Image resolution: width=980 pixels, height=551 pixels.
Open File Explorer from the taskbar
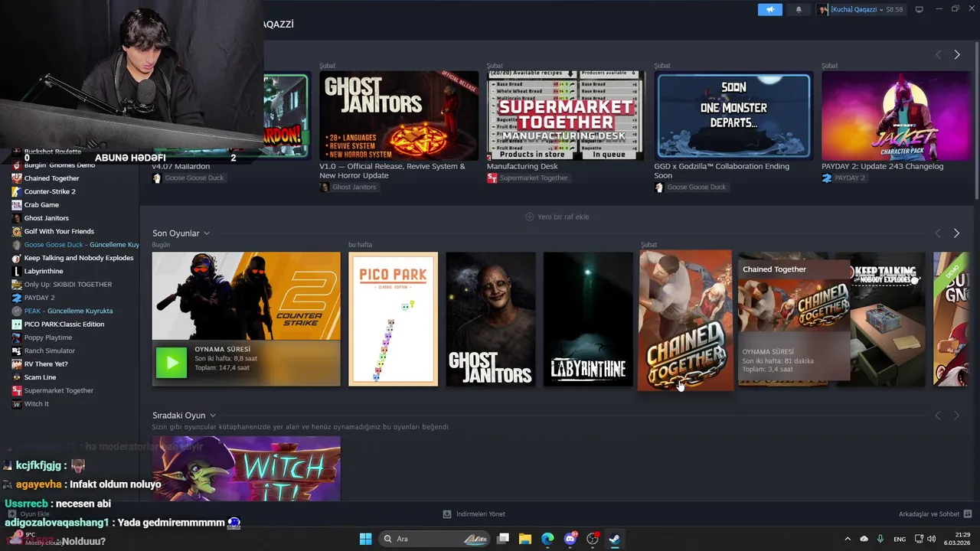point(525,539)
